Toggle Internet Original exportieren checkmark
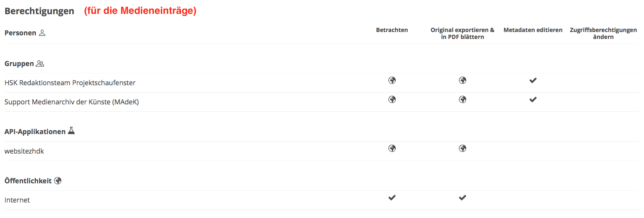The image size is (644, 218). click(462, 198)
